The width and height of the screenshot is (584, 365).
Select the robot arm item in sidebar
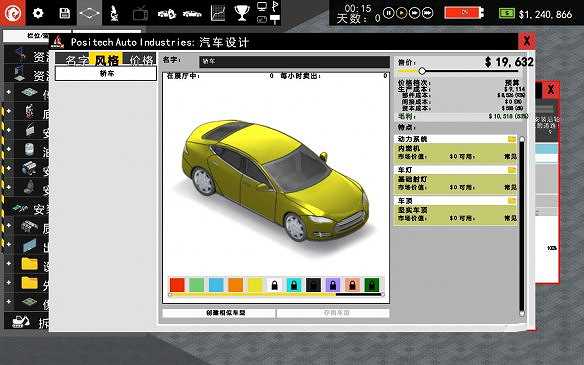[29, 111]
